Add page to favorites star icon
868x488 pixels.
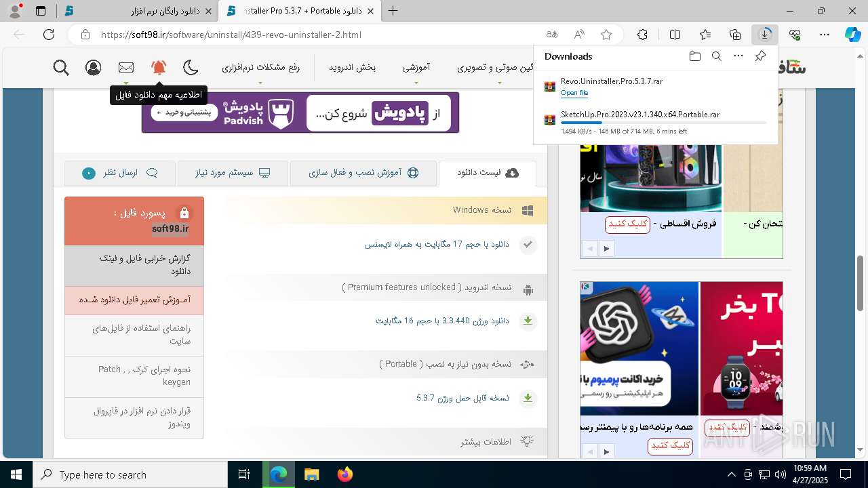coord(606,35)
